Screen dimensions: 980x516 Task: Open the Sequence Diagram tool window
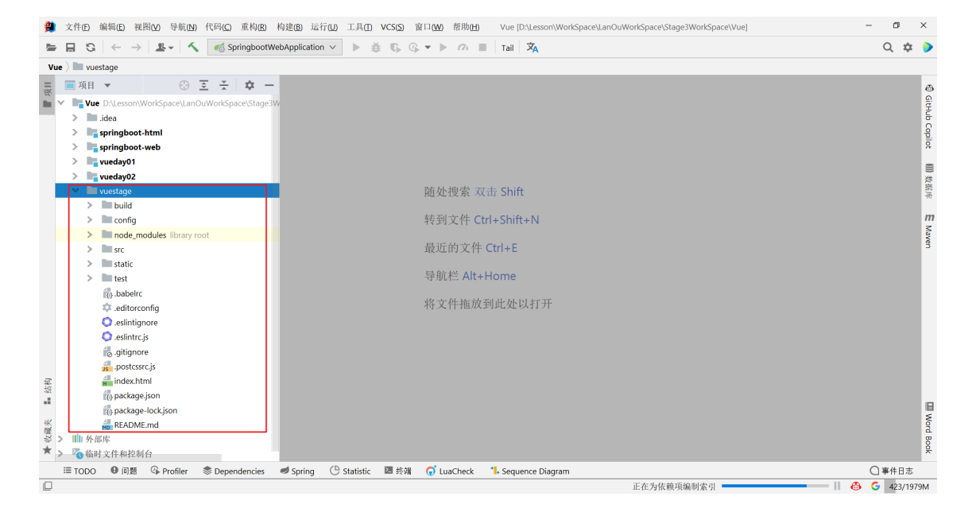pyautogui.click(x=529, y=471)
